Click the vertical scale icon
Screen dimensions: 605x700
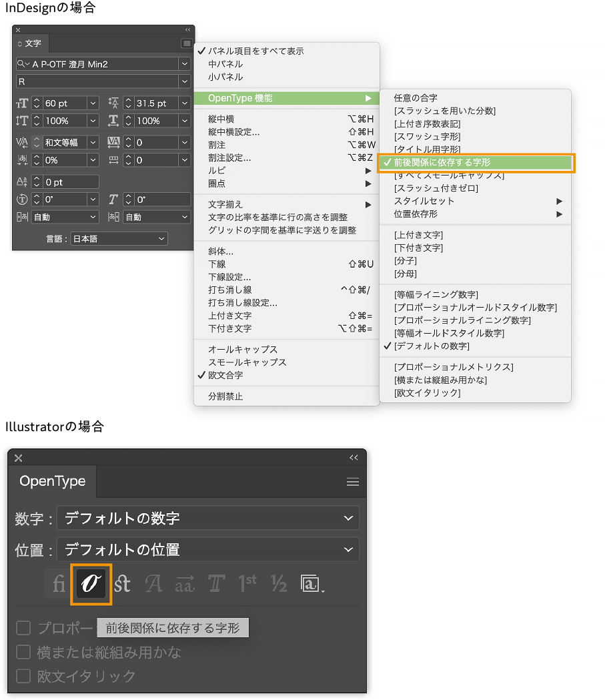click(22, 121)
